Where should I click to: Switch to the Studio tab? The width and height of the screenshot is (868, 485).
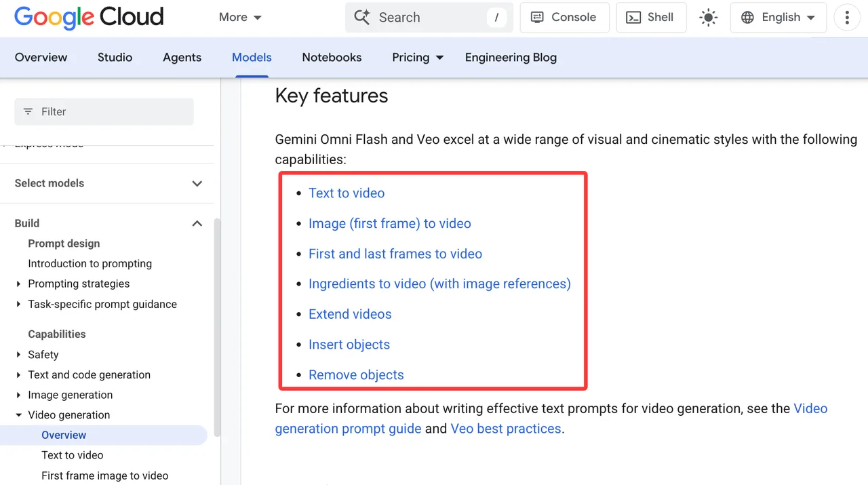(x=115, y=58)
